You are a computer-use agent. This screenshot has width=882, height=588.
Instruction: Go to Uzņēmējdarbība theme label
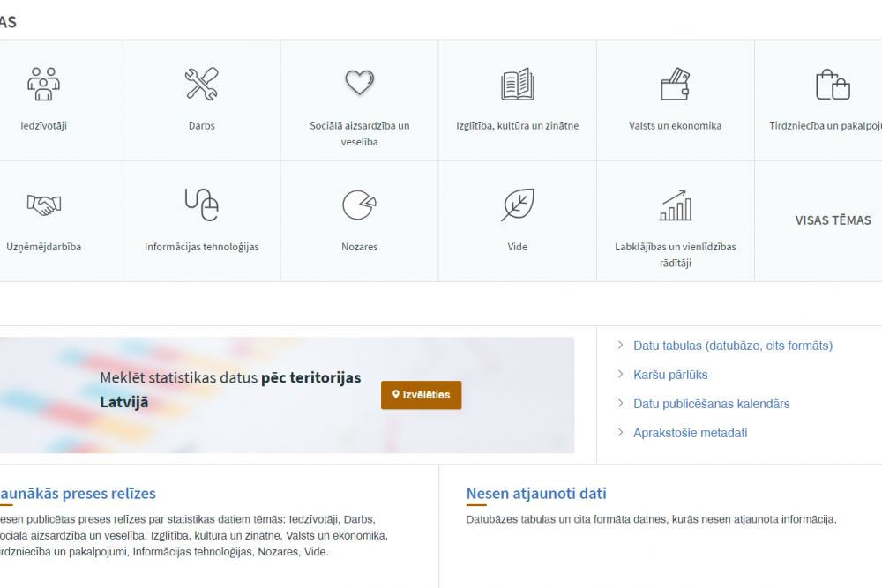pos(44,247)
